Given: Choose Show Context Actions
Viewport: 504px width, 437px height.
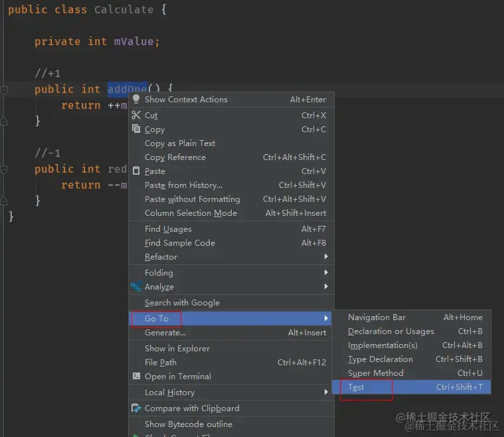Looking at the screenshot, I should [x=232, y=100].
